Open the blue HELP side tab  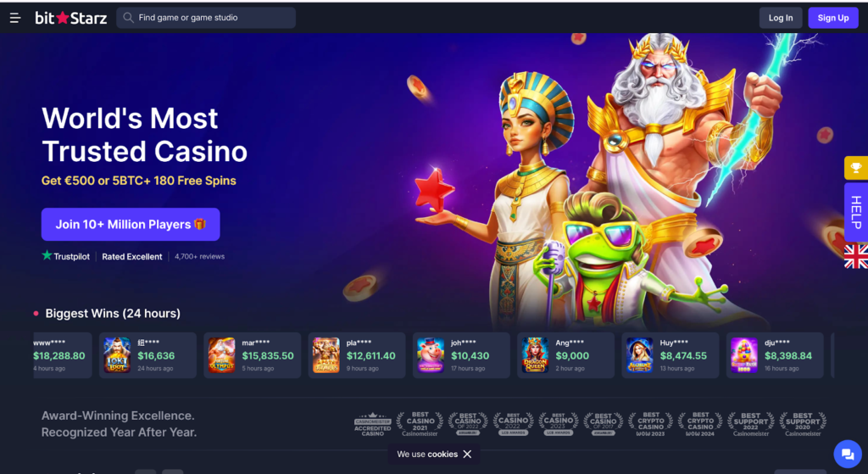856,213
